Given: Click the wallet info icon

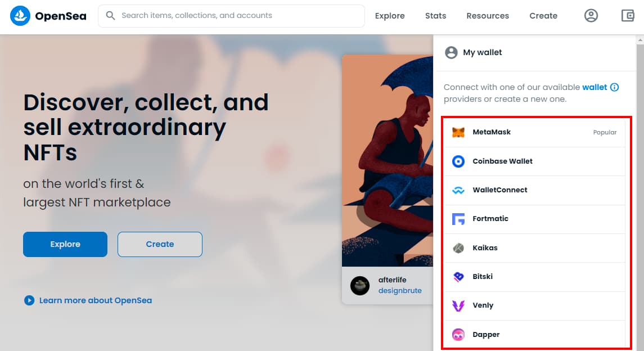Looking at the screenshot, I should click(614, 87).
